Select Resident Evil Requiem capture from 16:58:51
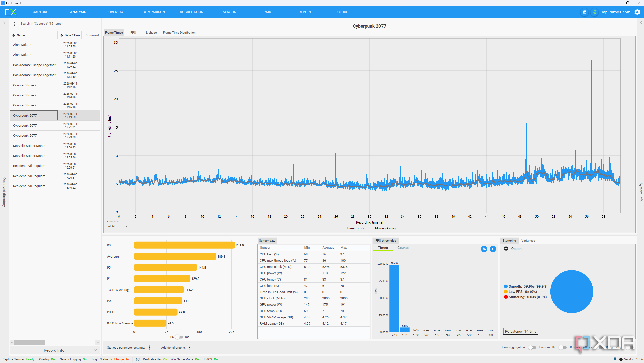Screen dimensions: 644x363 pyautogui.click(x=55, y=166)
